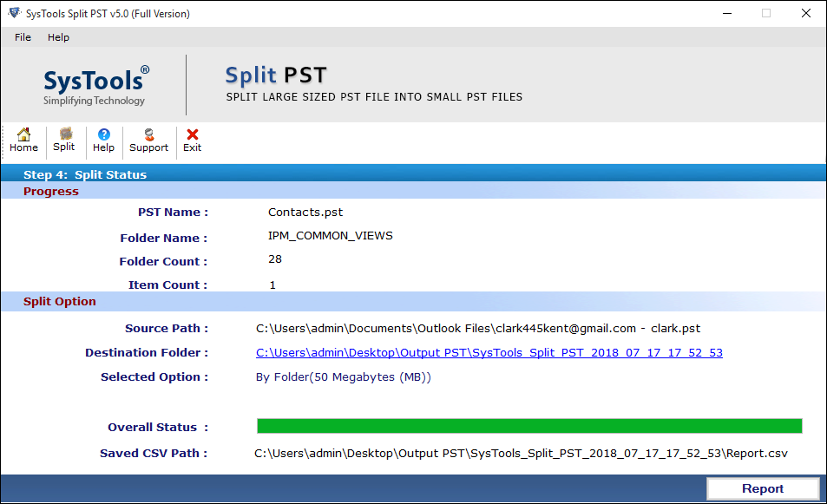827x504 pixels.
Task: Click the Folder Name label
Action: [164, 238]
